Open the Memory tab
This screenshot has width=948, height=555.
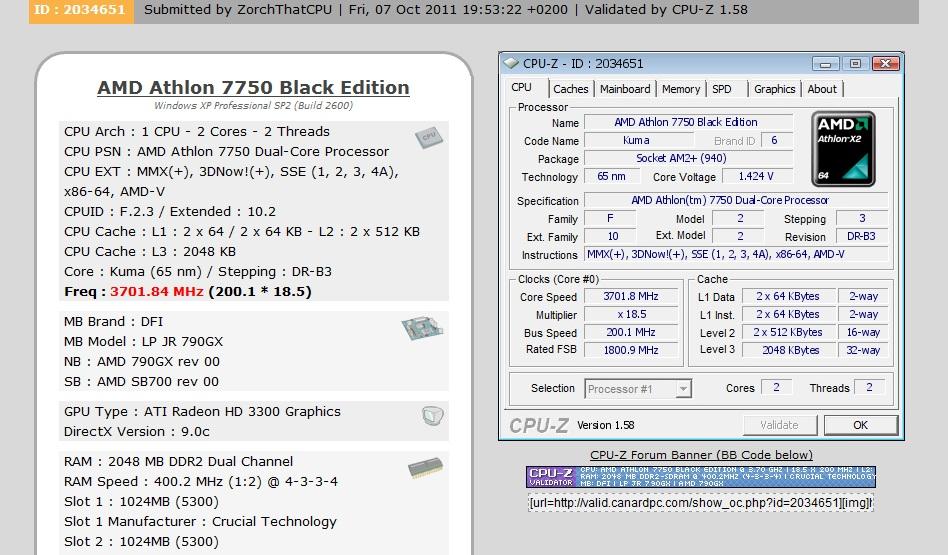coord(681,89)
